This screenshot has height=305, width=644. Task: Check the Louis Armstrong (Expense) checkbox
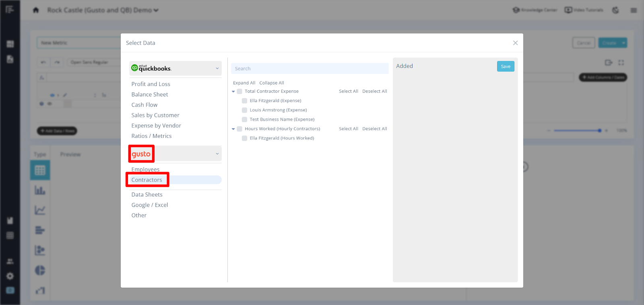tap(244, 110)
